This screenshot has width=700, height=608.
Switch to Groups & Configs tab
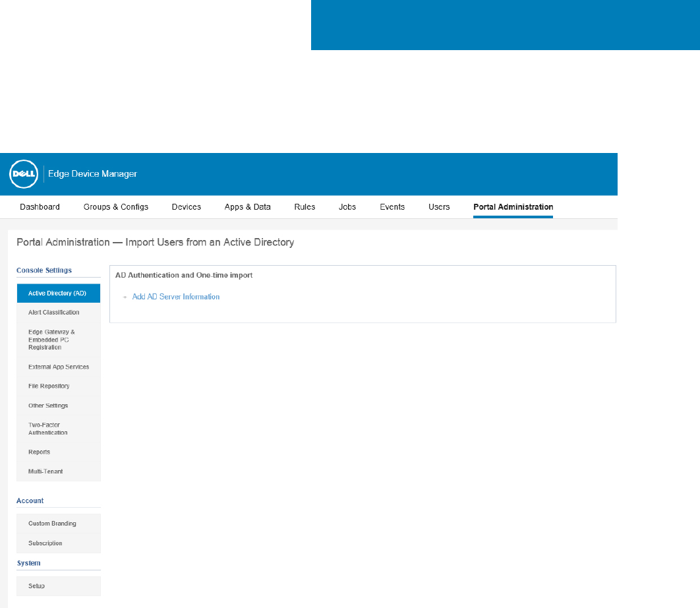(115, 207)
